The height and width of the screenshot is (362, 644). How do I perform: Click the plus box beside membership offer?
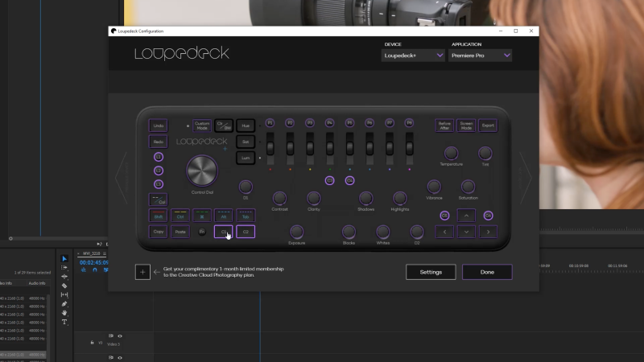coord(142,272)
